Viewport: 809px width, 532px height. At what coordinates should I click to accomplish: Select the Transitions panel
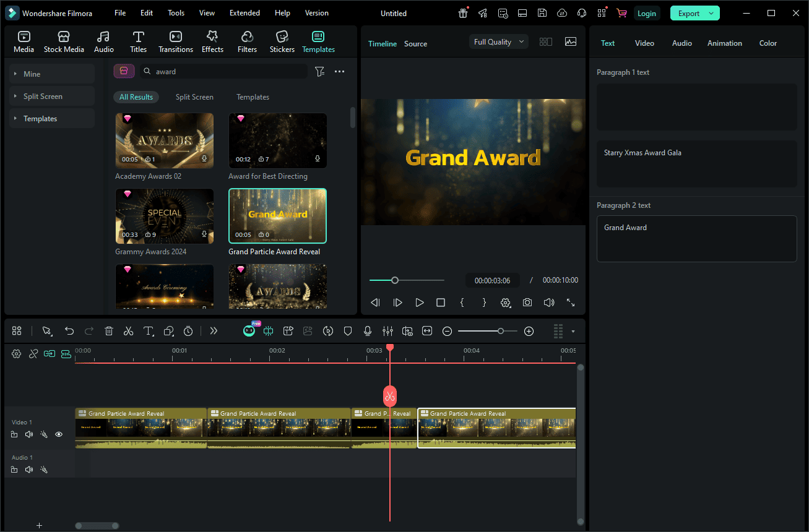pyautogui.click(x=175, y=41)
